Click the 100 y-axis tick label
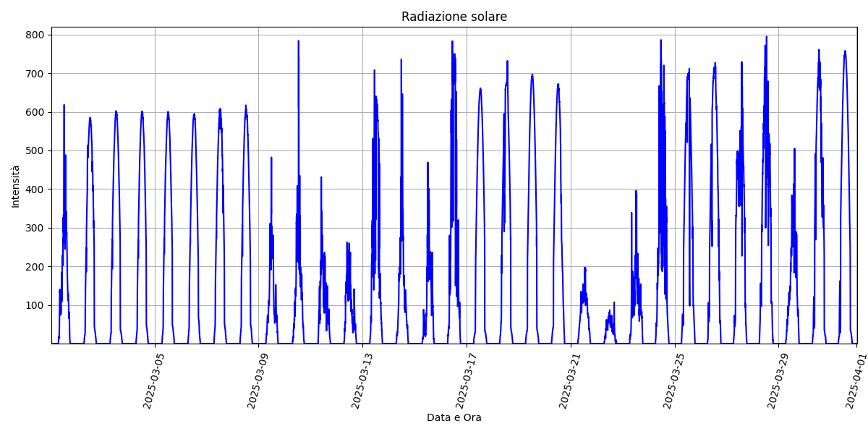Image resolution: width=868 pixels, height=434 pixels. click(35, 305)
